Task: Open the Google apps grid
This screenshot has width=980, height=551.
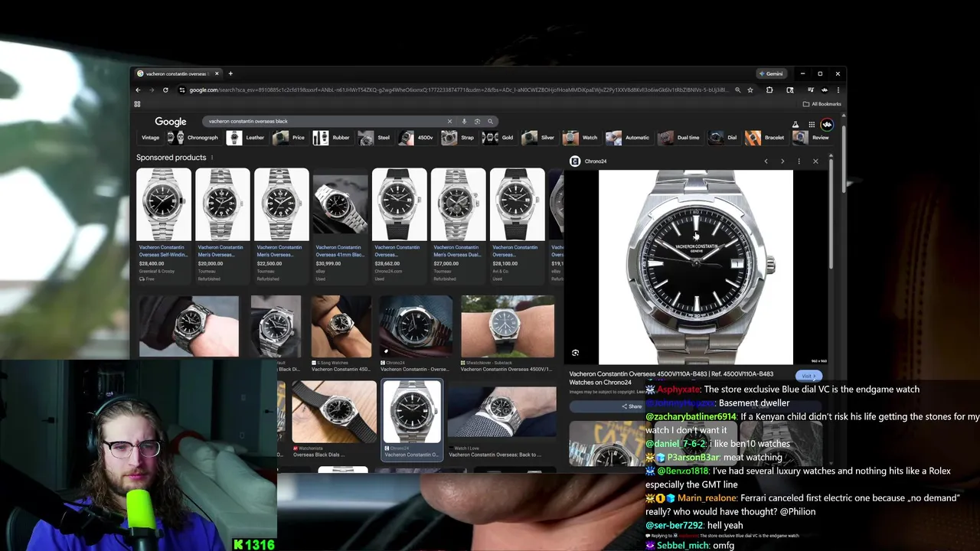Action: point(811,124)
